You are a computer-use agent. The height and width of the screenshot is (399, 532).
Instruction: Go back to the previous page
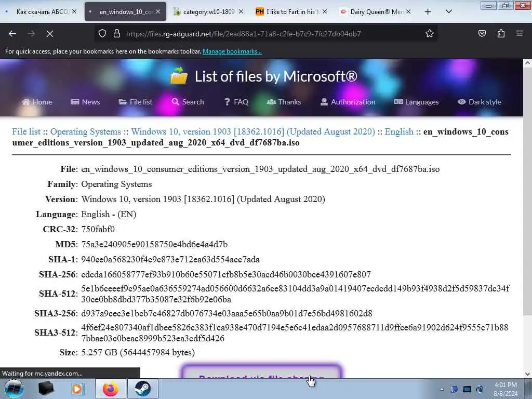click(x=12, y=34)
